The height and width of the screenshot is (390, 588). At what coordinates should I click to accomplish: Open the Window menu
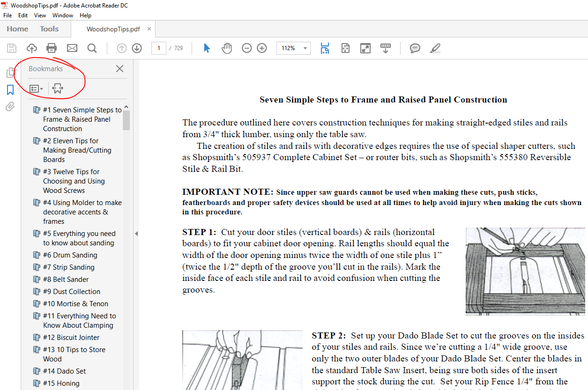point(63,15)
